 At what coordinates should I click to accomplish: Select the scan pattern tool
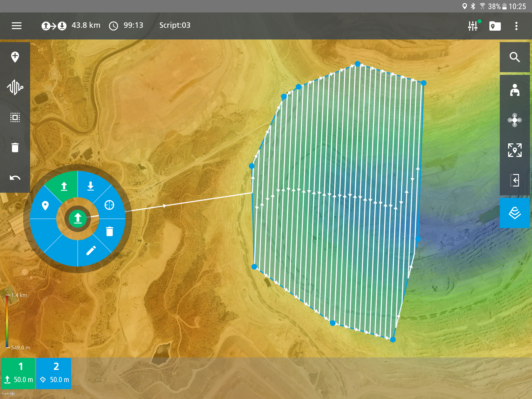click(x=15, y=87)
